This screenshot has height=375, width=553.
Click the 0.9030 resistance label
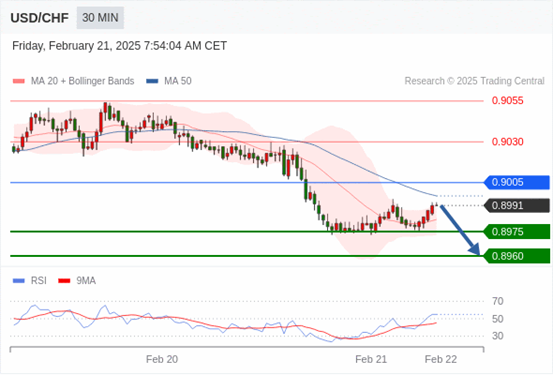(508, 142)
